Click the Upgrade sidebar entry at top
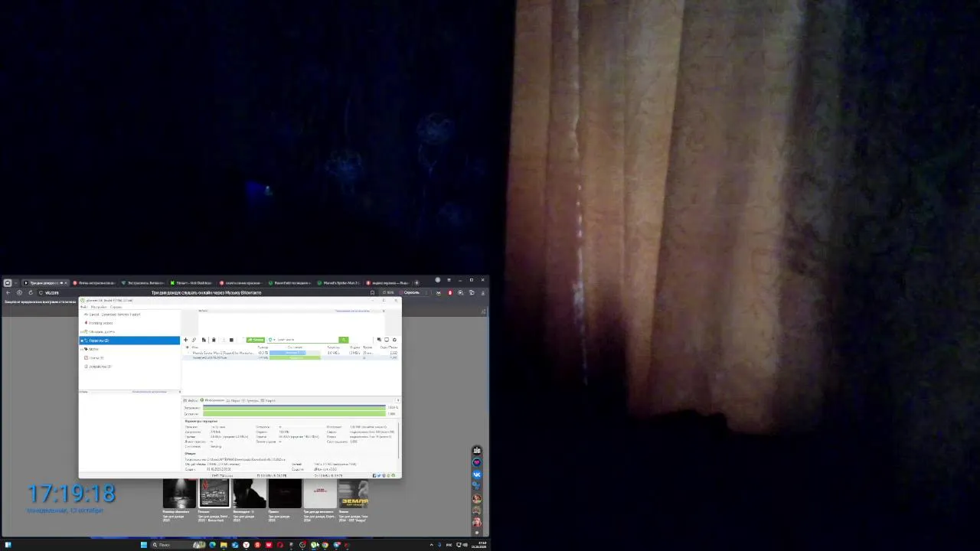Viewport: 980px width, 551px height. [x=113, y=315]
